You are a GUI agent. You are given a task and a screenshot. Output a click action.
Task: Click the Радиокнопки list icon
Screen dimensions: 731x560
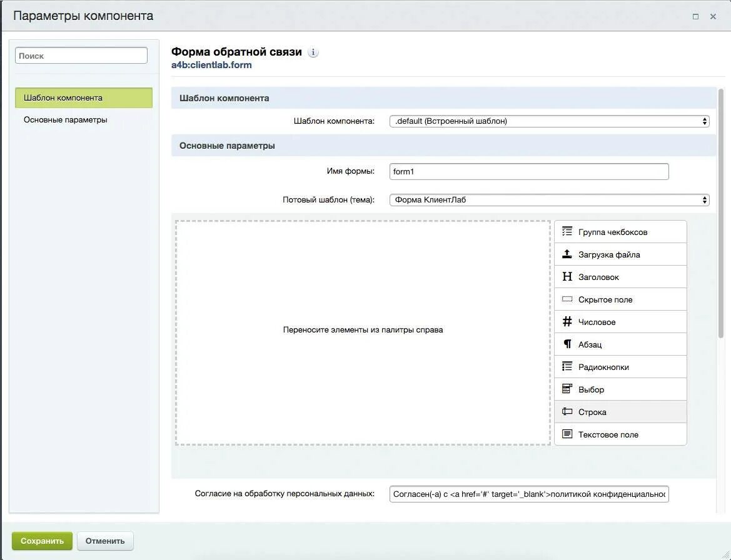(x=567, y=366)
